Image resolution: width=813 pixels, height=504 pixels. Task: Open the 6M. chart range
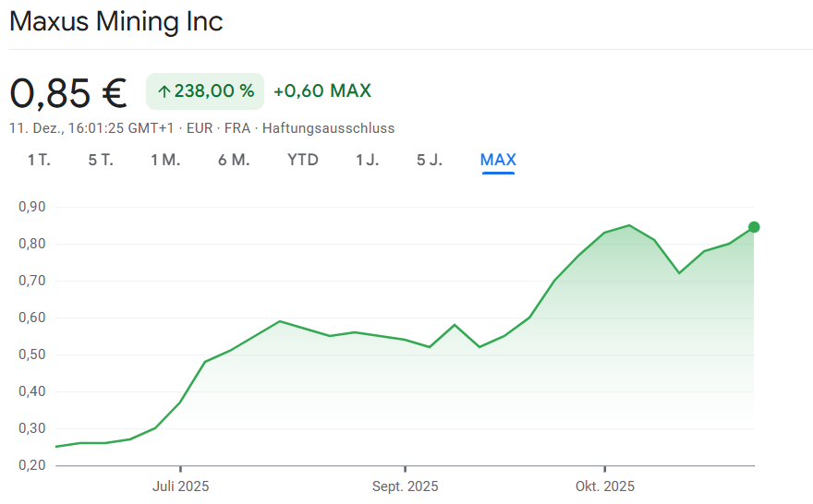click(234, 160)
